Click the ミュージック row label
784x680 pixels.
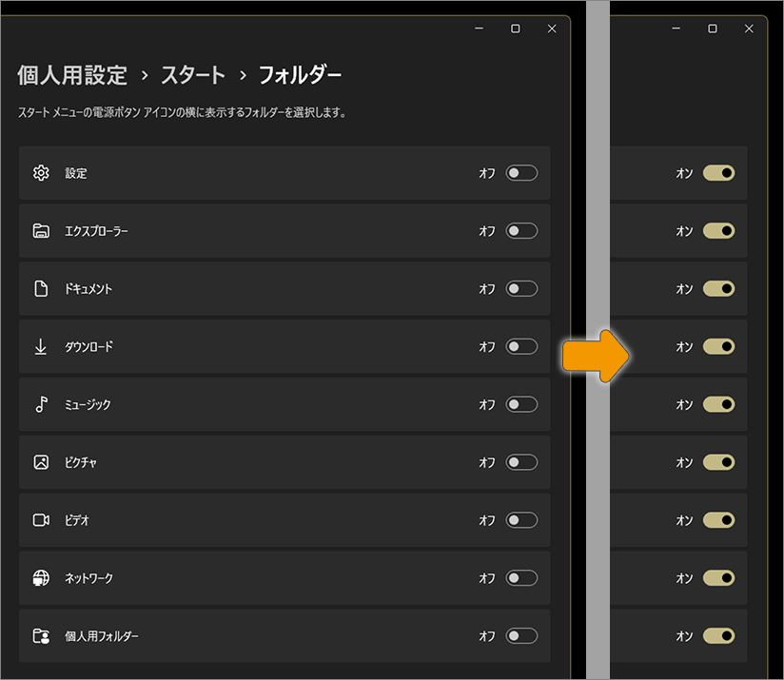88,405
